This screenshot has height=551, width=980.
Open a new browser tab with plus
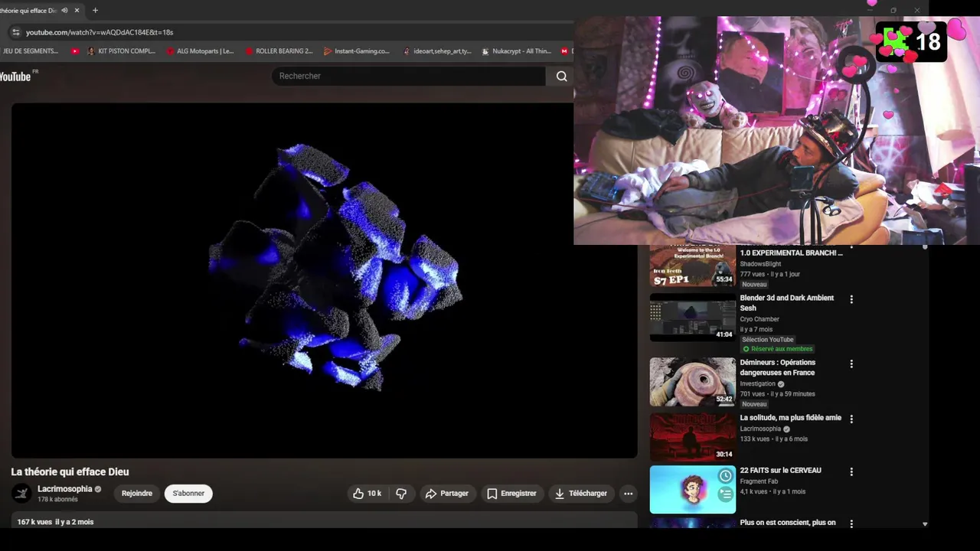95,11
